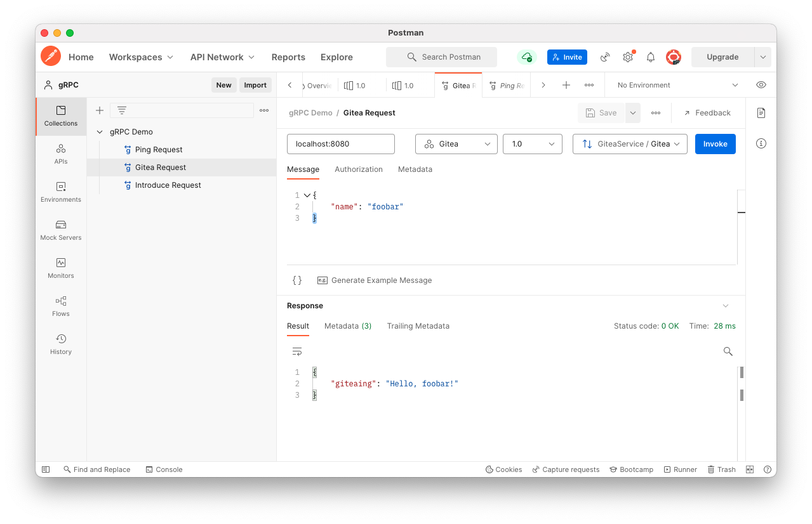Open the Environments sidebar panel
This screenshot has height=524, width=812.
(61, 192)
